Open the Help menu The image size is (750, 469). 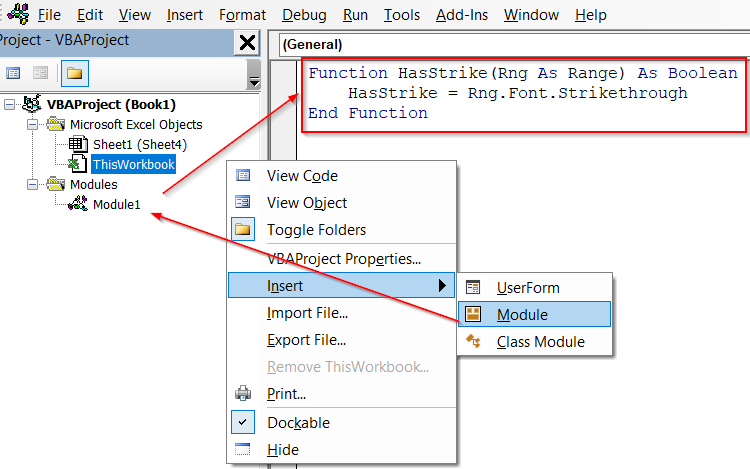(590, 15)
